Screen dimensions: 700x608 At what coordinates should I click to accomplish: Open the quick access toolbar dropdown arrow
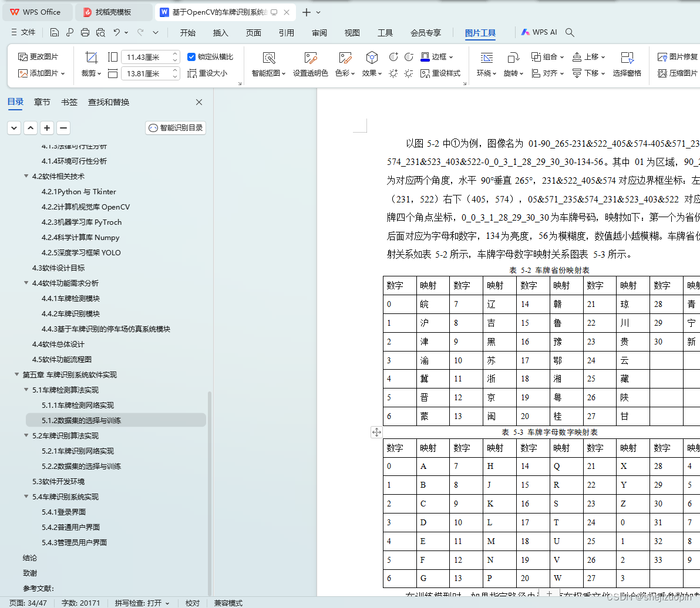156,32
